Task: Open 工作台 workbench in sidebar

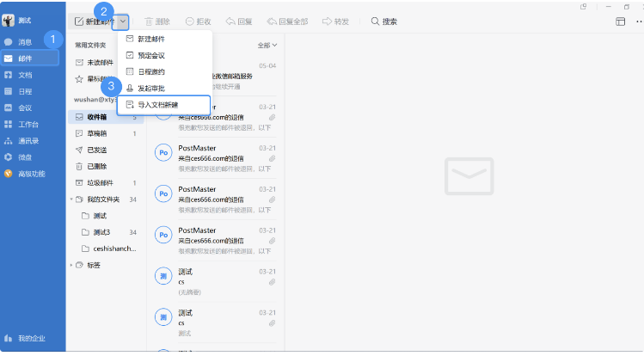Action: pyautogui.click(x=26, y=124)
